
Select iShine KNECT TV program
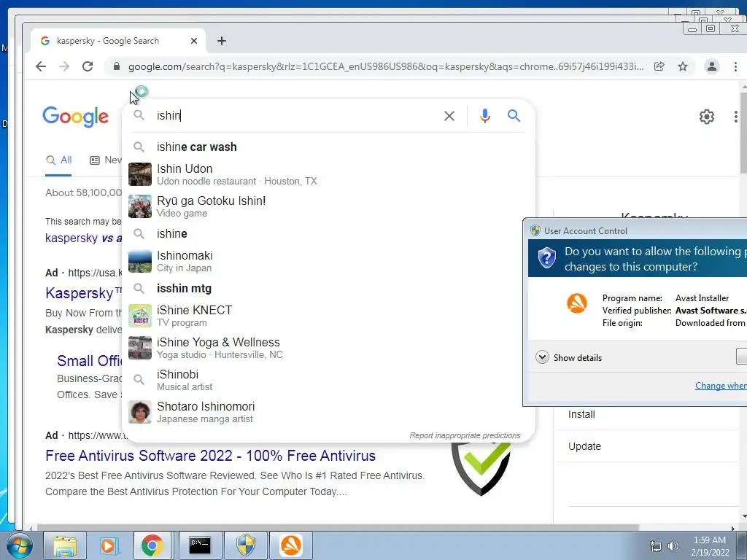pos(329,316)
